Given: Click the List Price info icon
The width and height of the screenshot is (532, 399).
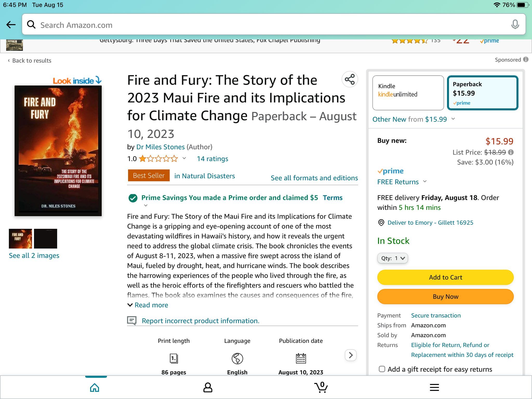Looking at the screenshot, I should (x=511, y=152).
